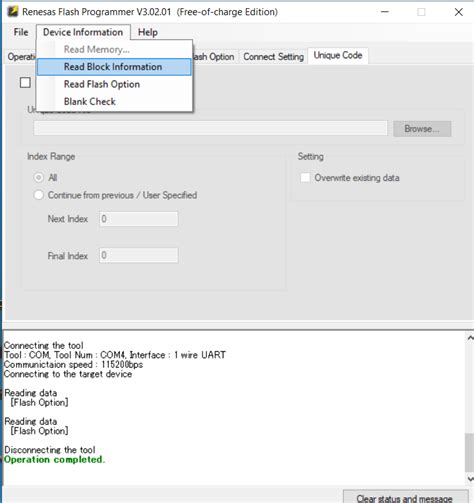Minimize the Renesas Flash Programmer window
Image resolution: width=474 pixels, height=503 pixels.
point(385,12)
